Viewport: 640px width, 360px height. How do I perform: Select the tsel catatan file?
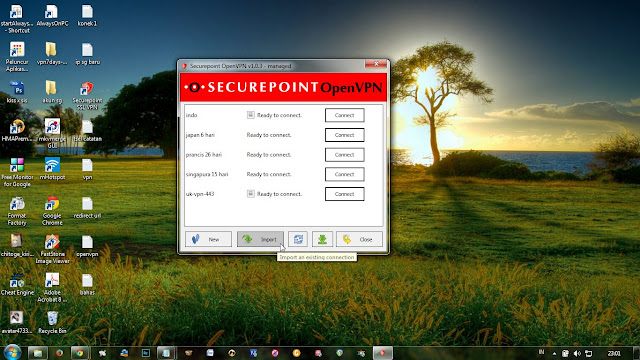tap(87, 131)
